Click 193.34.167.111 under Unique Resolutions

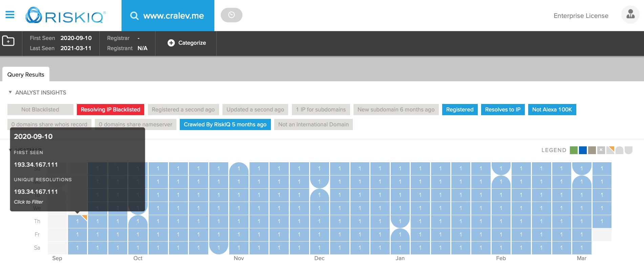pyautogui.click(x=36, y=192)
